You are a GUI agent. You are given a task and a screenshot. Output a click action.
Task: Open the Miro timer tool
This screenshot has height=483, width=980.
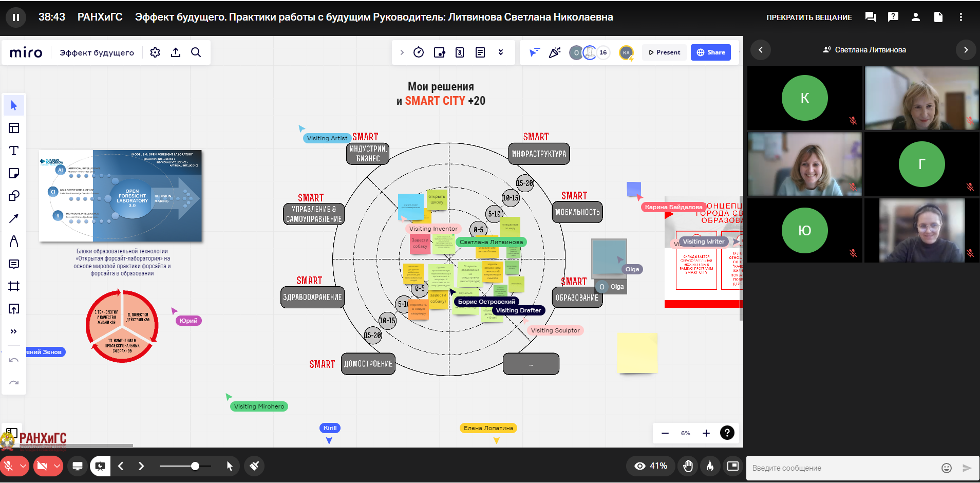[419, 52]
